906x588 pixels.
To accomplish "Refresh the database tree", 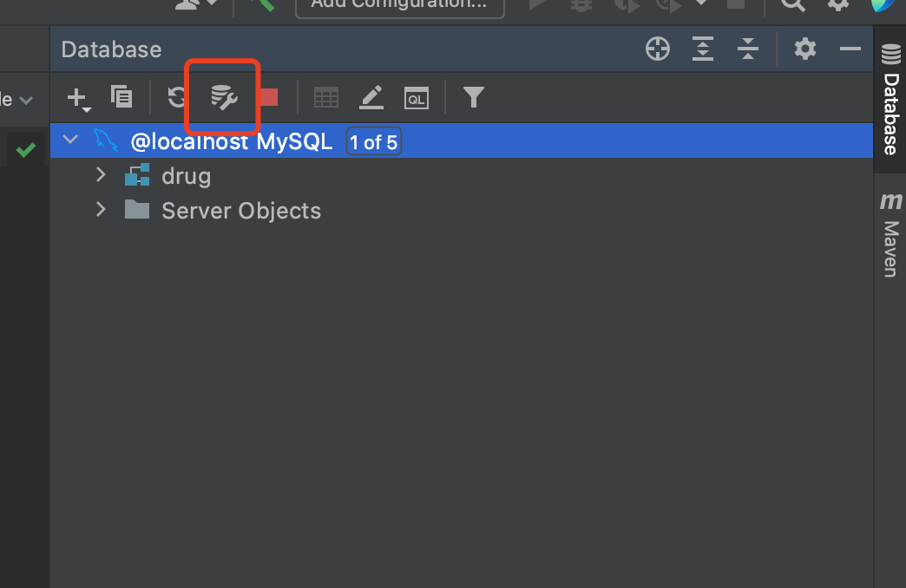I will (175, 97).
